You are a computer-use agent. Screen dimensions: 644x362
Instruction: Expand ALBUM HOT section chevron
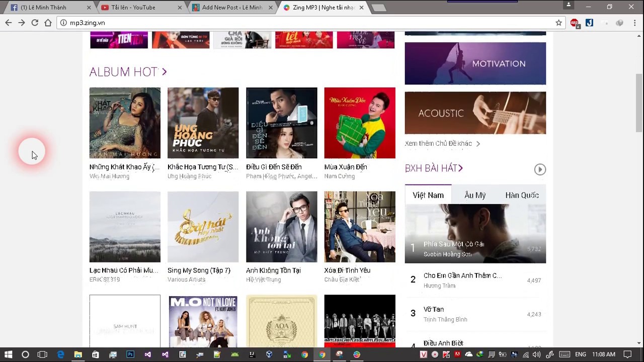164,72
